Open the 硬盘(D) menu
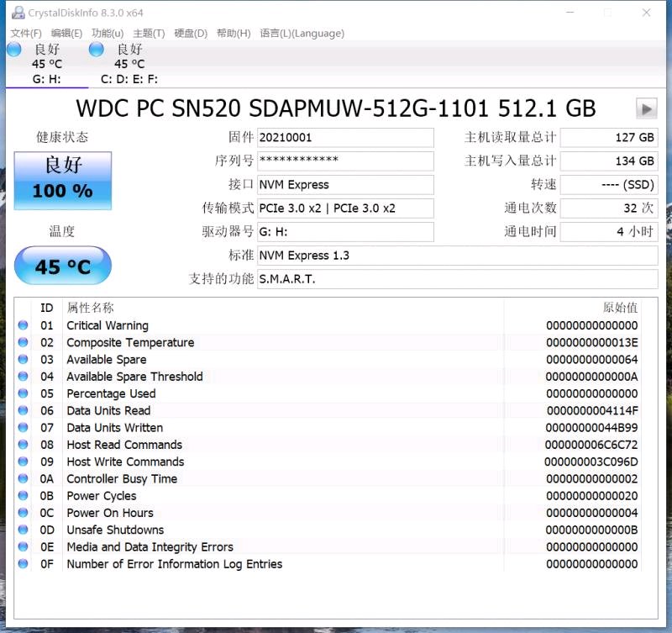The height and width of the screenshot is (633, 672). click(x=191, y=34)
